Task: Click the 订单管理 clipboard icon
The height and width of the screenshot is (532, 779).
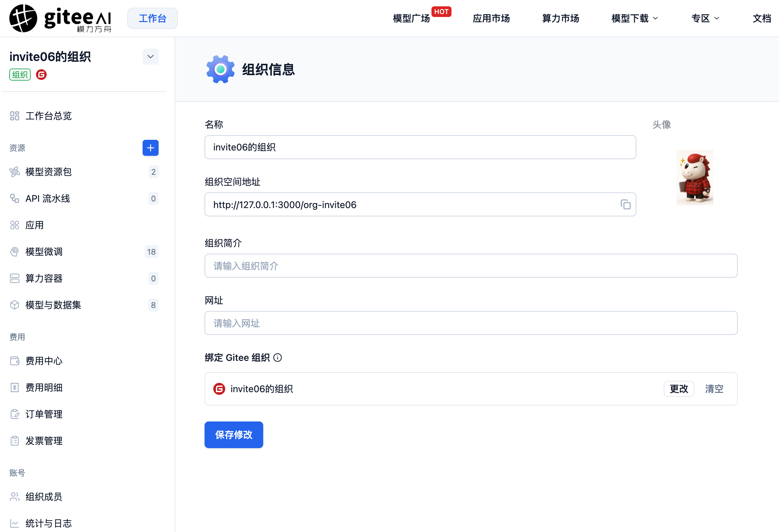Action: [x=14, y=414]
